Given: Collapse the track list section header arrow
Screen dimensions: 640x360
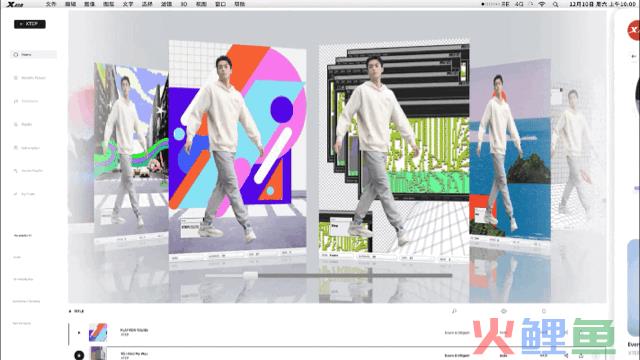Looking at the screenshot, I should pos(70,311).
